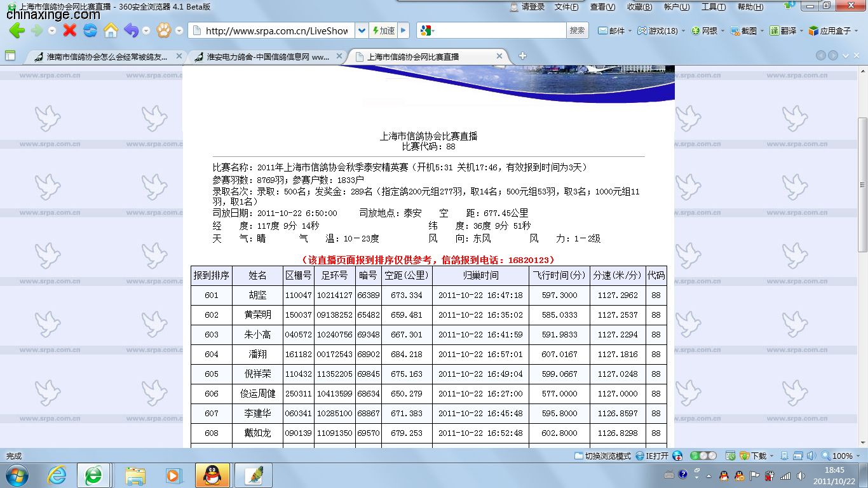
Task: Go back with the green arrow
Action: tap(17, 30)
